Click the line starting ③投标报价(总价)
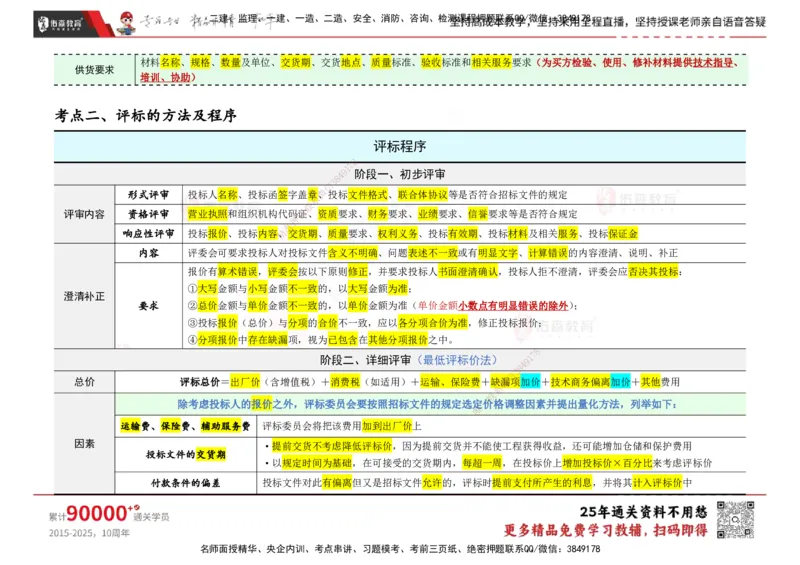 tap(364, 323)
